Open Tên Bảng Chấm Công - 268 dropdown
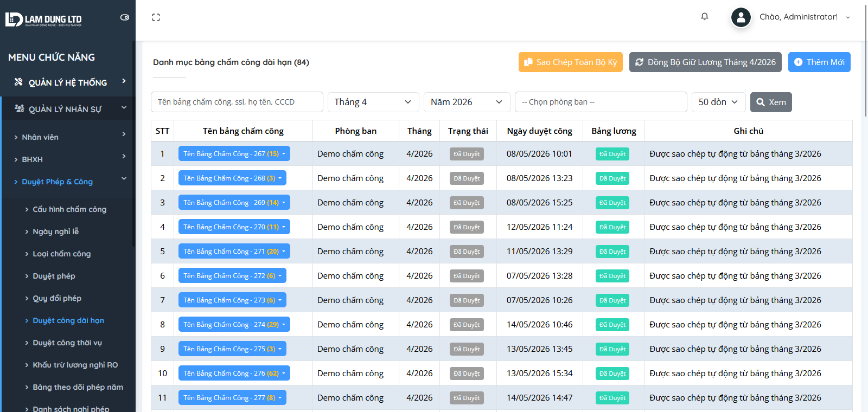 click(232, 178)
